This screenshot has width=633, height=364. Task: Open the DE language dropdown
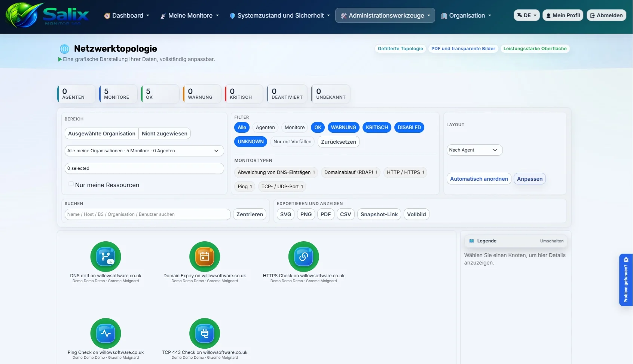coord(527,15)
